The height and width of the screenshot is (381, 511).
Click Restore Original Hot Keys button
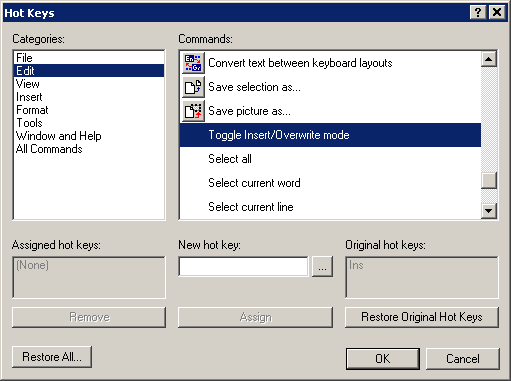pyautogui.click(x=422, y=317)
